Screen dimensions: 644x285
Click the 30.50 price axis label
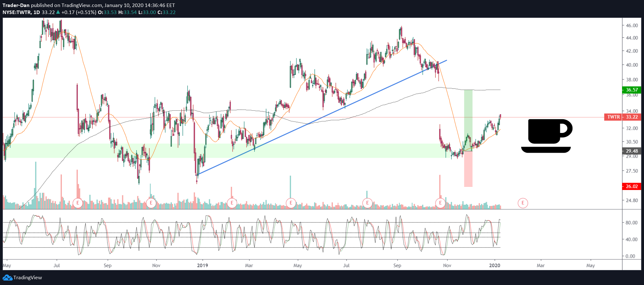tap(632, 142)
